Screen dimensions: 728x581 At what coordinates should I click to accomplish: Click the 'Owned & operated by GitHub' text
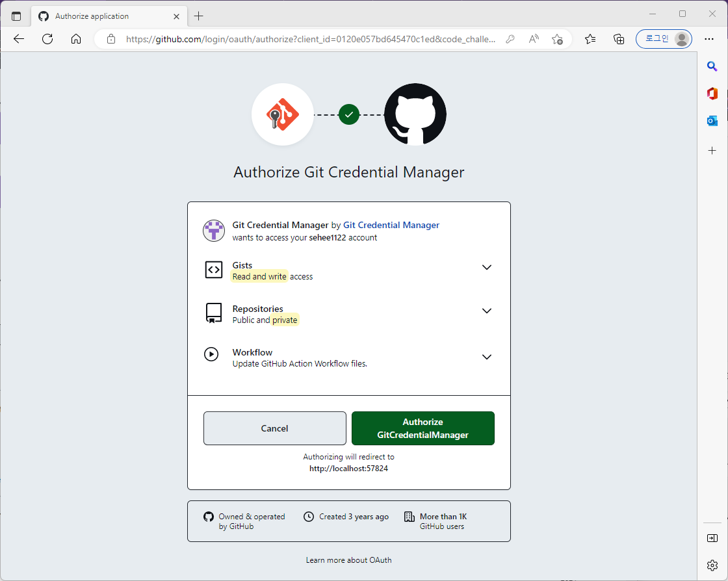click(252, 521)
